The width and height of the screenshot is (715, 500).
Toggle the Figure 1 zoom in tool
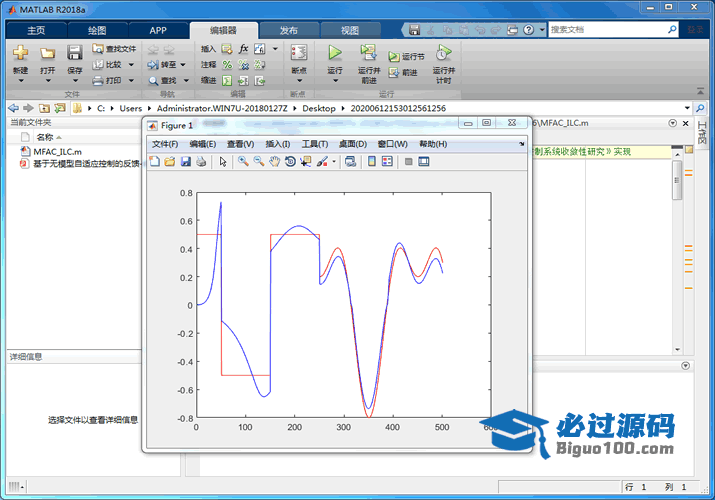(243, 161)
